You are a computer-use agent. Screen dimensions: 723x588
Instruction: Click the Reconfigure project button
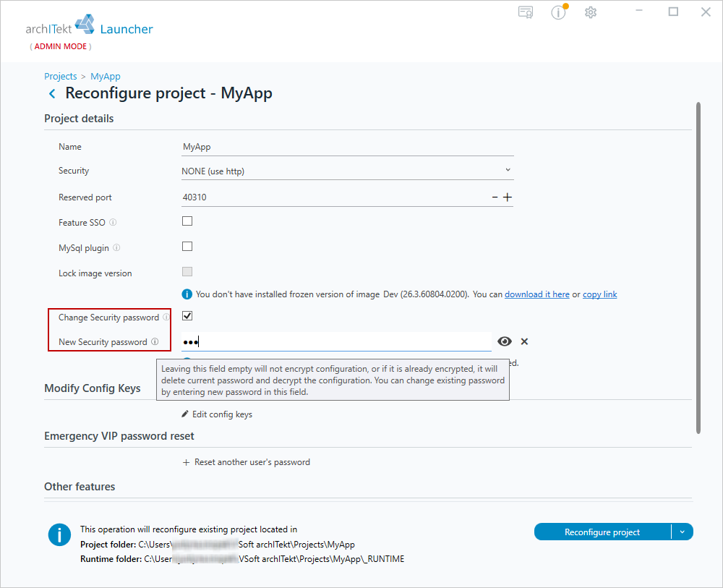pyautogui.click(x=602, y=532)
